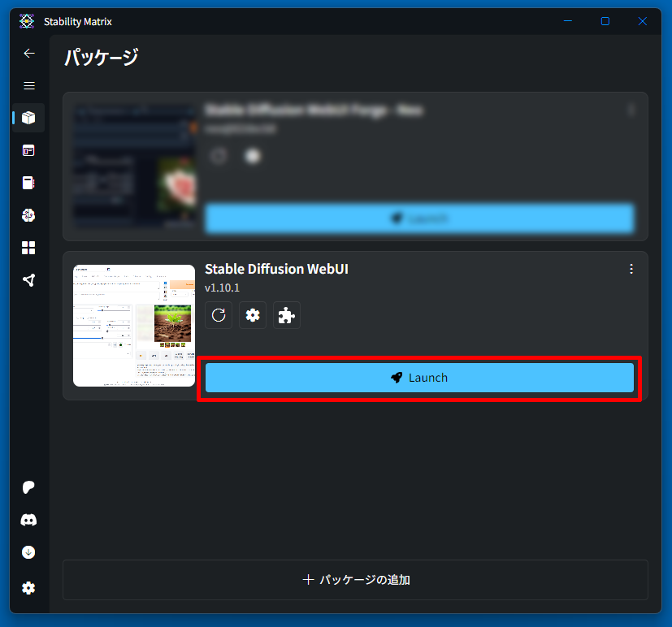Select the Packages icon in the sidebar
This screenshot has width=672, height=627.
29,118
